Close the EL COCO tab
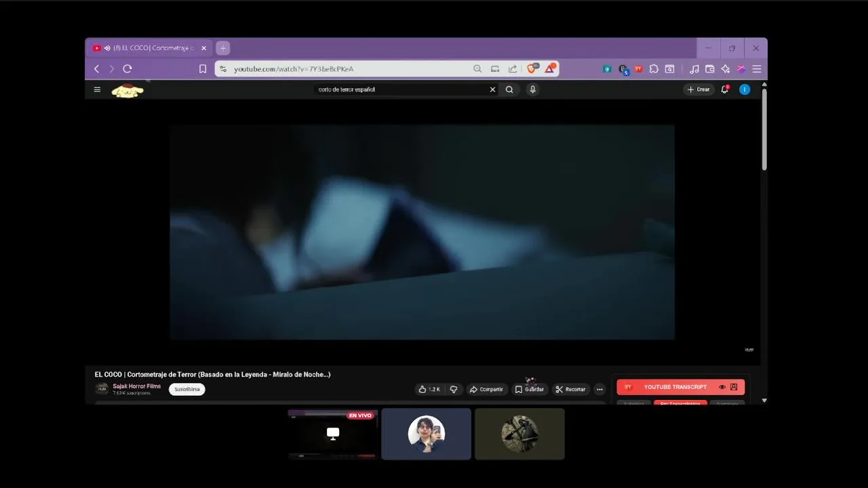 pyautogui.click(x=203, y=48)
